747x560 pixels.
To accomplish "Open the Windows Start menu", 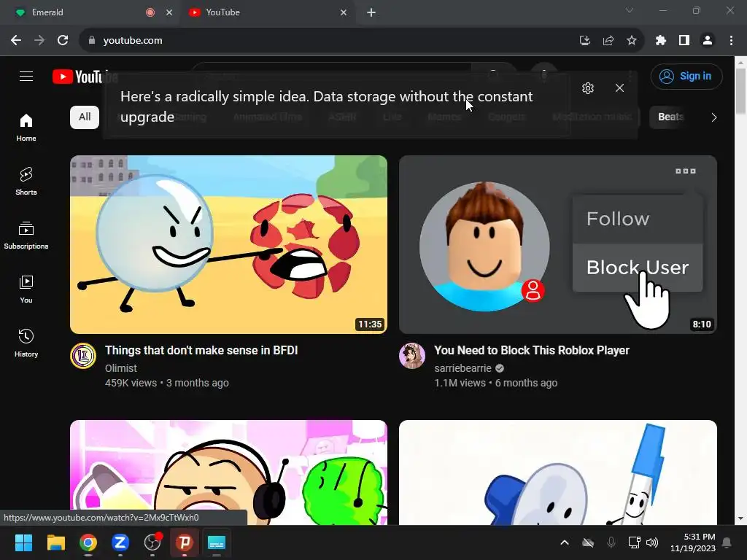I will pyautogui.click(x=23, y=542).
